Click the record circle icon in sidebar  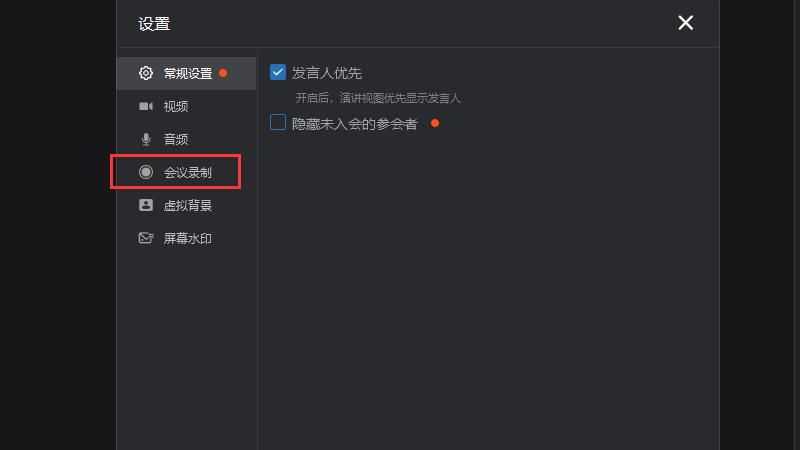click(x=146, y=172)
